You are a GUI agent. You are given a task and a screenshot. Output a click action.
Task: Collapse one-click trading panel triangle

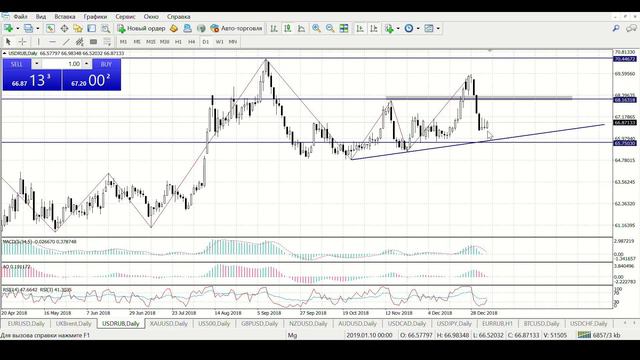4,53
